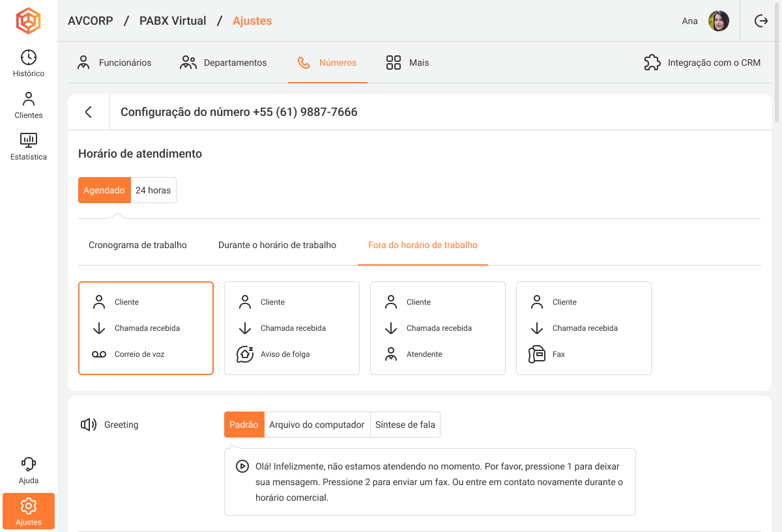The image size is (782, 532).
Task: Select the Agendado schedule option
Action: point(104,190)
